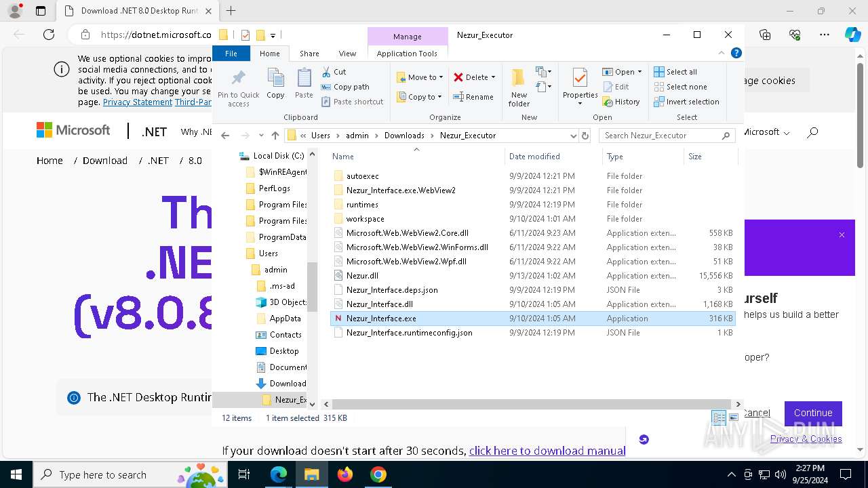Viewport: 868px width, 488px height.
Task: Click the Paste ribbon button
Action: click(x=304, y=84)
